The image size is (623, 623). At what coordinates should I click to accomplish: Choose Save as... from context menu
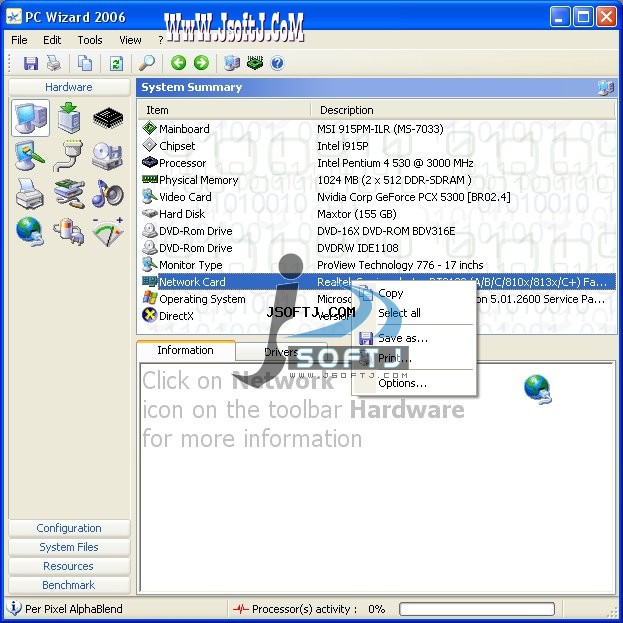point(414,338)
